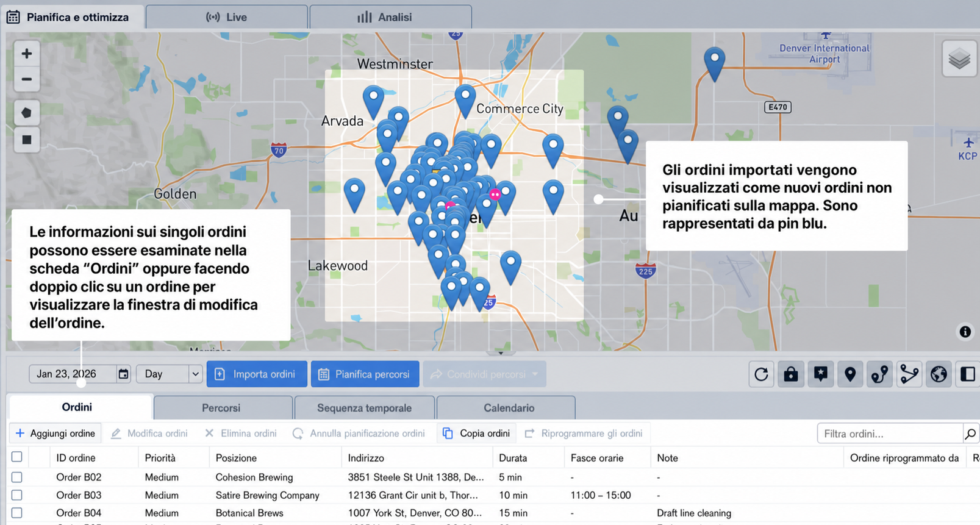Select the rectangle selection tool on map
Viewport: 980px width, 525px height.
point(27,140)
